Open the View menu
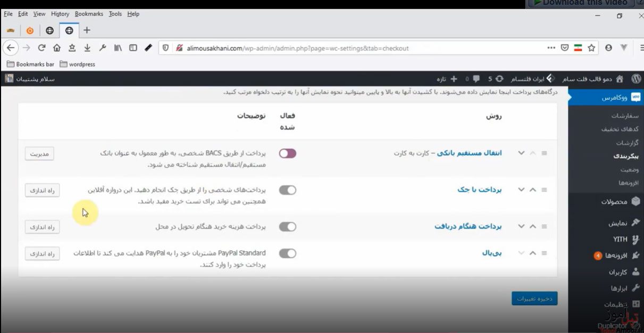Screen dimensions: 644x333 [x=39, y=14]
